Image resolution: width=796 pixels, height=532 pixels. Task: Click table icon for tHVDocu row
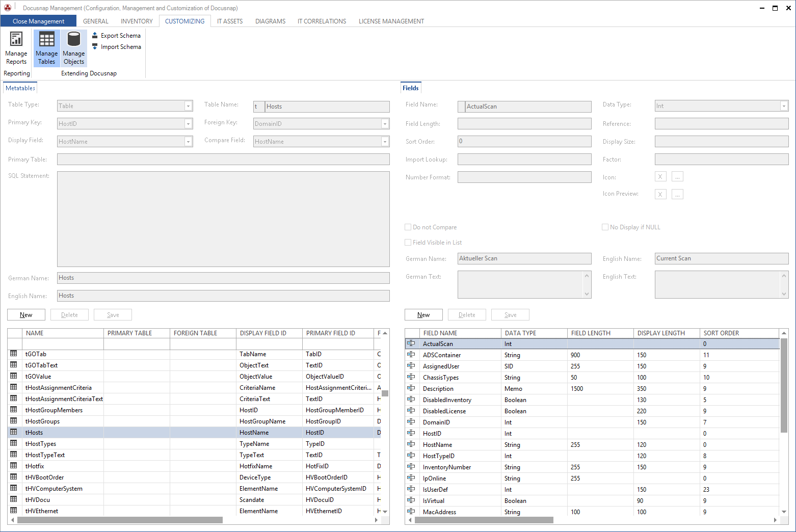(x=14, y=499)
